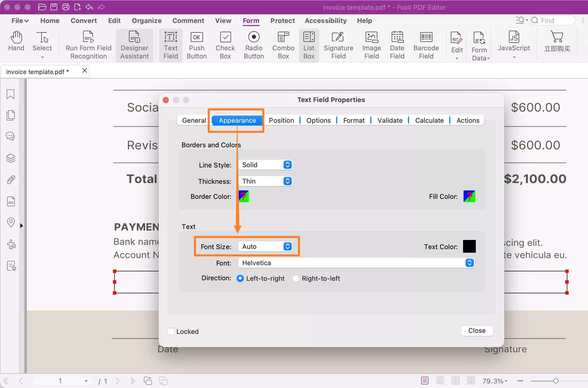Image resolution: width=588 pixels, height=388 pixels.
Task: Close the Text Field Properties dialog
Action: coord(477,331)
